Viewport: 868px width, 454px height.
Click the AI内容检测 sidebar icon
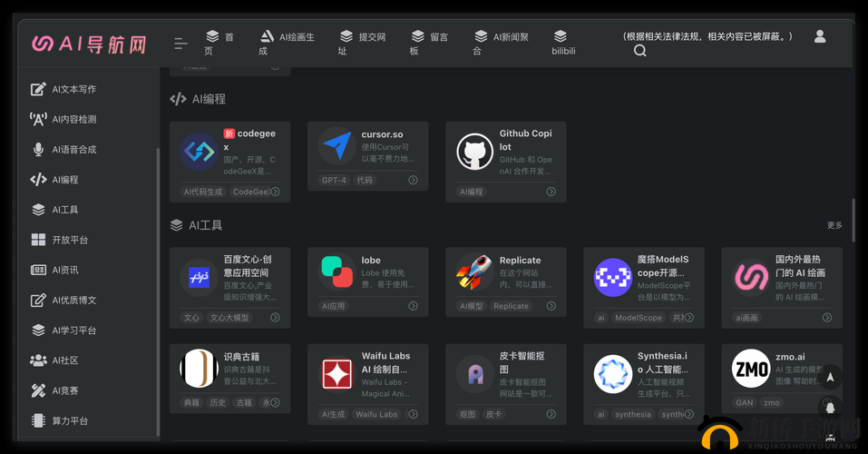(x=38, y=119)
